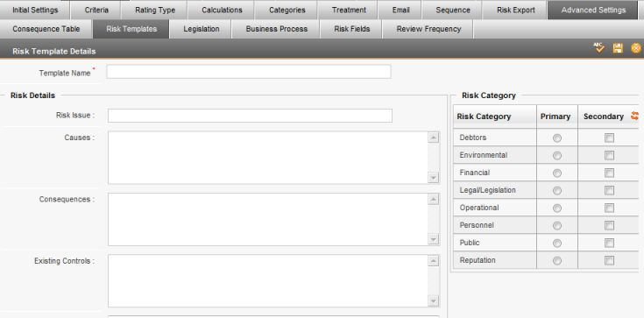
Task: Click the Template Name input field
Action: click(x=249, y=72)
